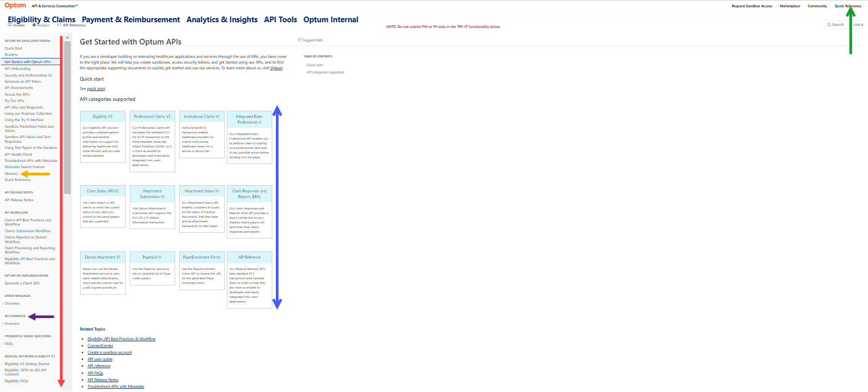868x392 pixels.
Task: Open API Health Check
Action: [x=18, y=155]
